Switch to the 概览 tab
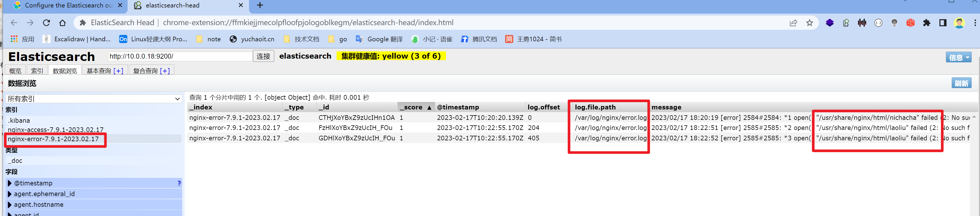Image resolution: width=980 pixels, height=216 pixels. tap(15, 71)
